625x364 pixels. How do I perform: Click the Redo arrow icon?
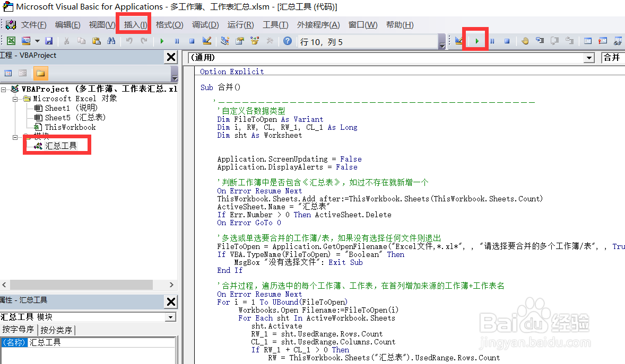[x=144, y=41]
